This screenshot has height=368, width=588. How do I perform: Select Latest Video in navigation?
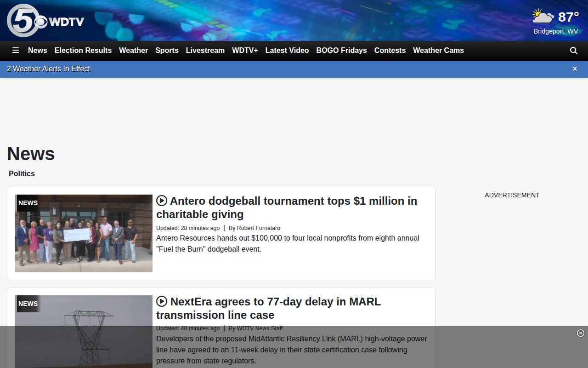tap(287, 51)
